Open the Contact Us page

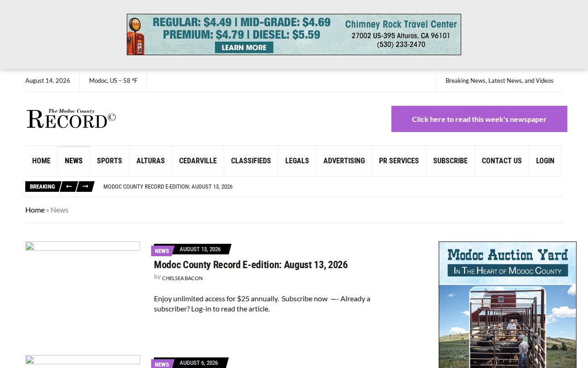pos(502,161)
